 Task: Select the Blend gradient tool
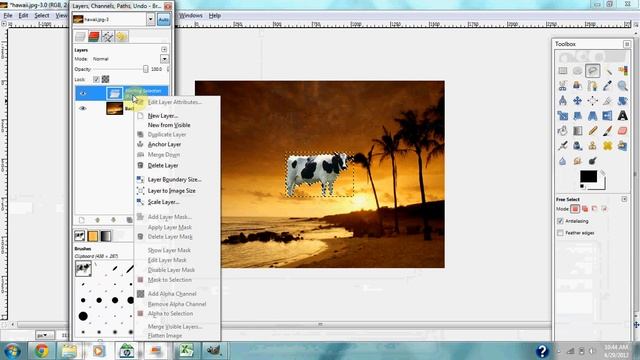tap(578, 131)
